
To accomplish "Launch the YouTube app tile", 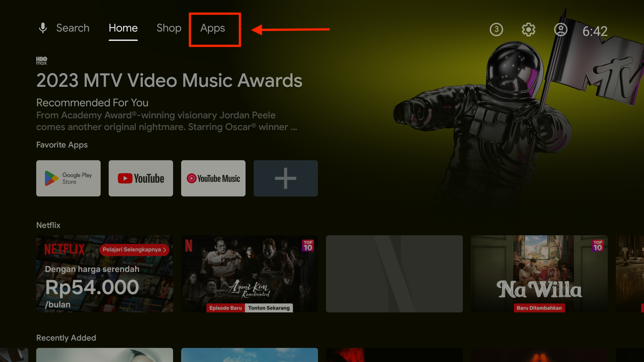I will pyautogui.click(x=141, y=178).
